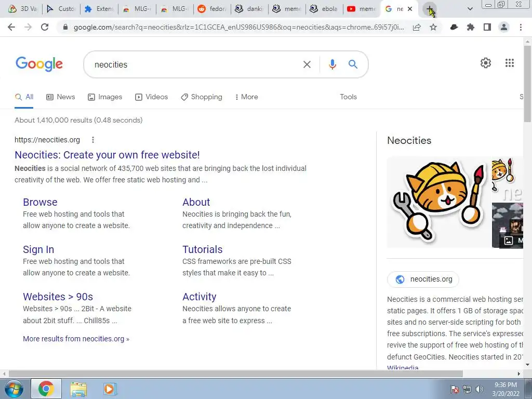The image size is (532, 399).
Task: Open the Chrome profile avatar icon
Action: tap(504, 27)
